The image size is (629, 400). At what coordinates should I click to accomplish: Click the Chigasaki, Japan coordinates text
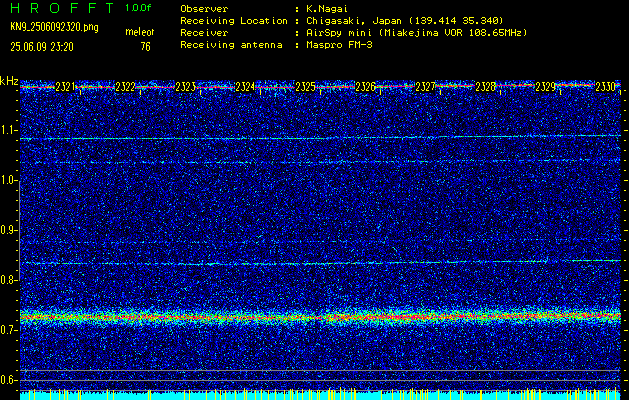click(x=404, y=21)
